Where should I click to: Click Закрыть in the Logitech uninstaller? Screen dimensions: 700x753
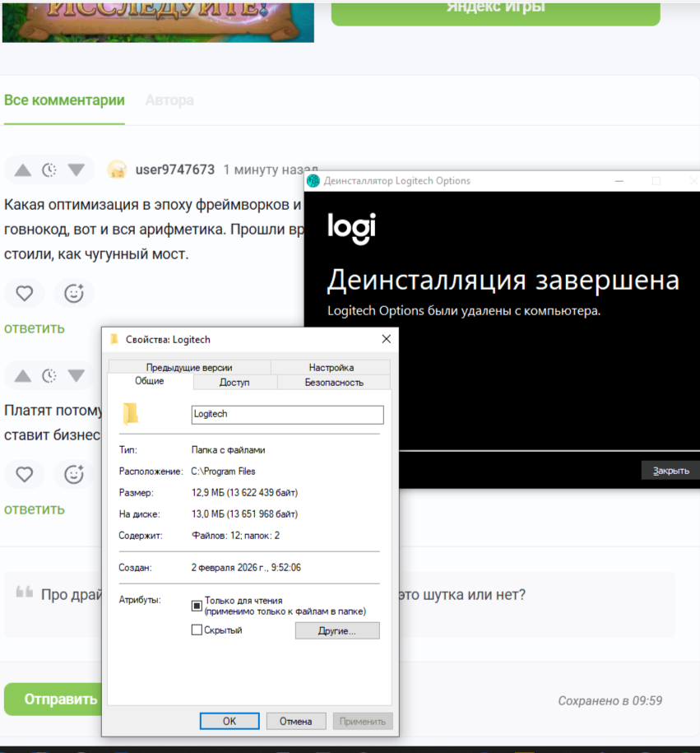[670, 471]
